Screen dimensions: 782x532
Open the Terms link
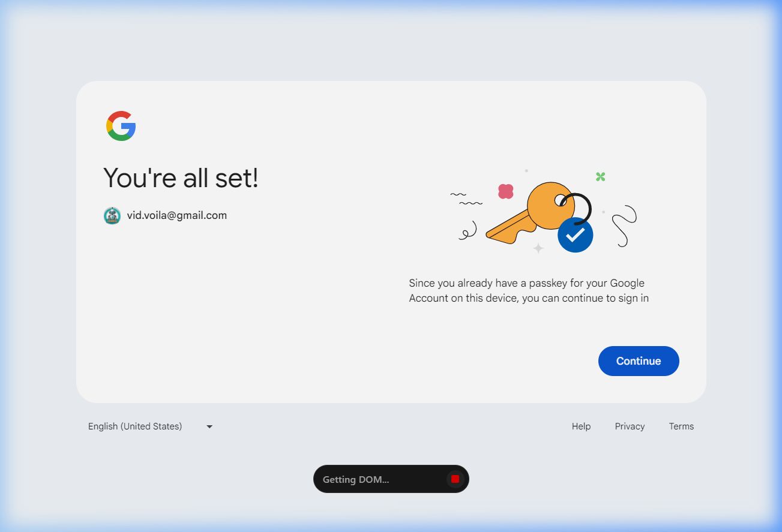point(681,426)
